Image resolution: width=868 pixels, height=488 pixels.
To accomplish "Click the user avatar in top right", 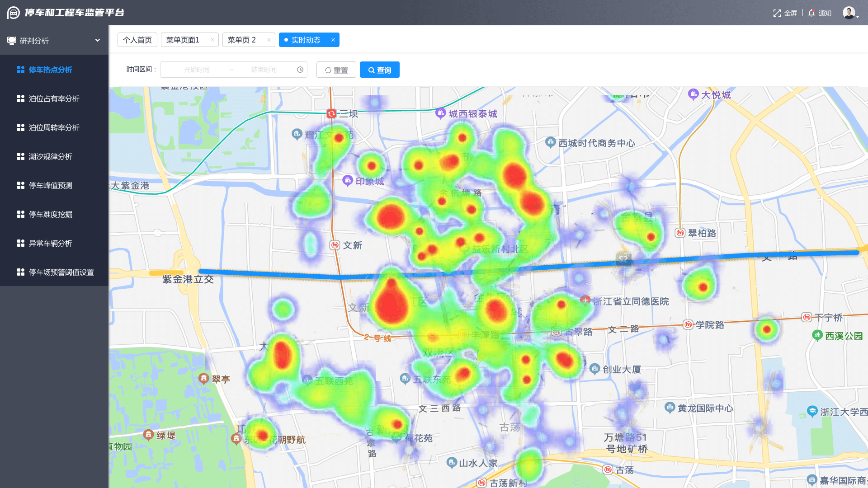I will click(x=849, y=13).
